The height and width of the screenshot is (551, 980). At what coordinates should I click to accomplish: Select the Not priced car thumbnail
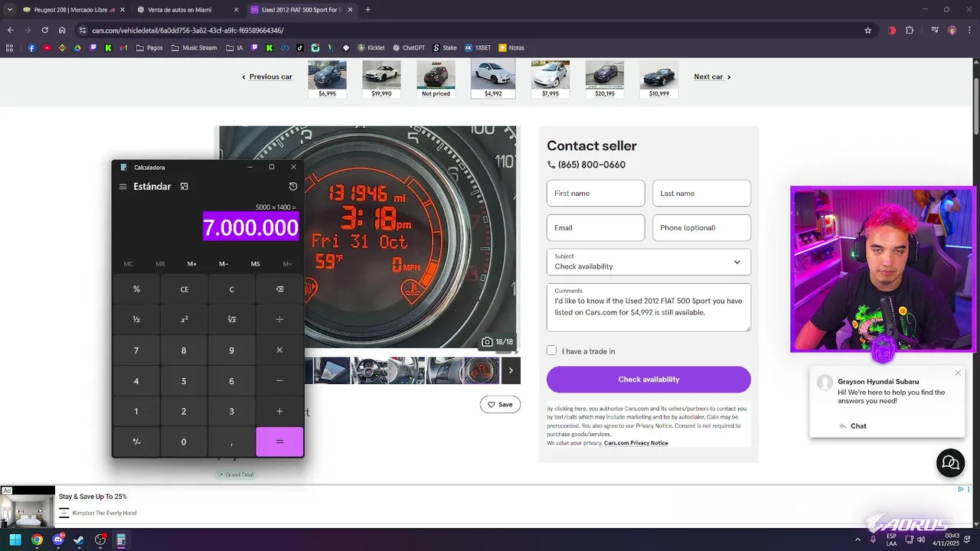(x=436, y=79)
